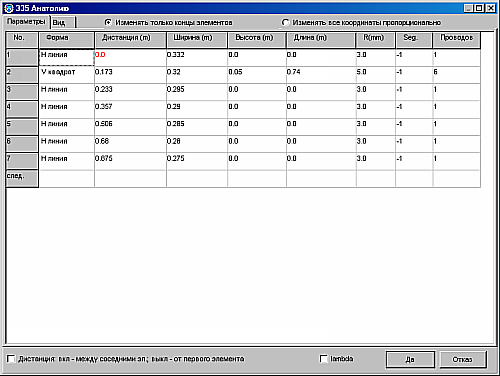The height and width of the screenshot is (376, 500).
Task: Click distance value 0.357
Action: pos(130,109)
